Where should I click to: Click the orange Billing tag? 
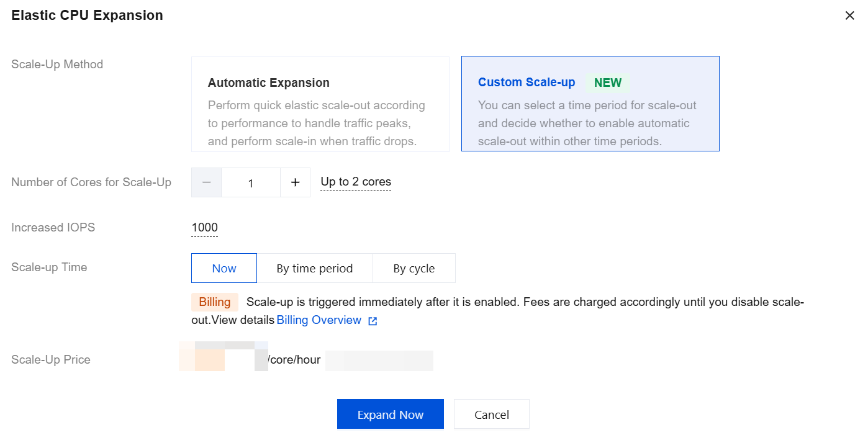click(215, 302)
